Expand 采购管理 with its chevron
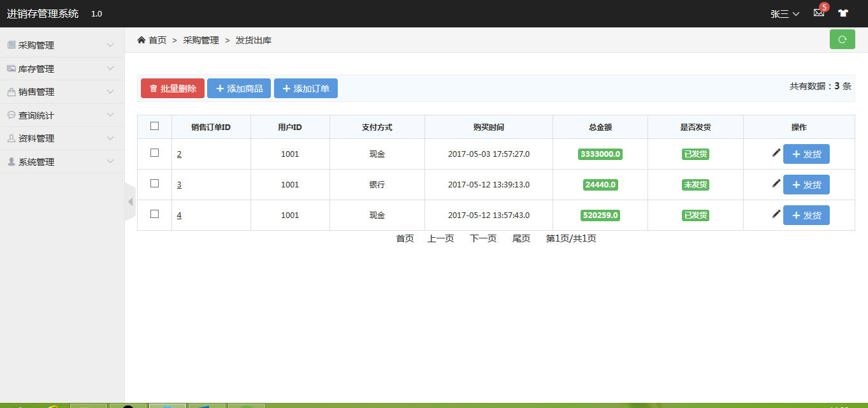Image resolution: width=868 pixels, height=408 pixels. (x=110, y=45)
